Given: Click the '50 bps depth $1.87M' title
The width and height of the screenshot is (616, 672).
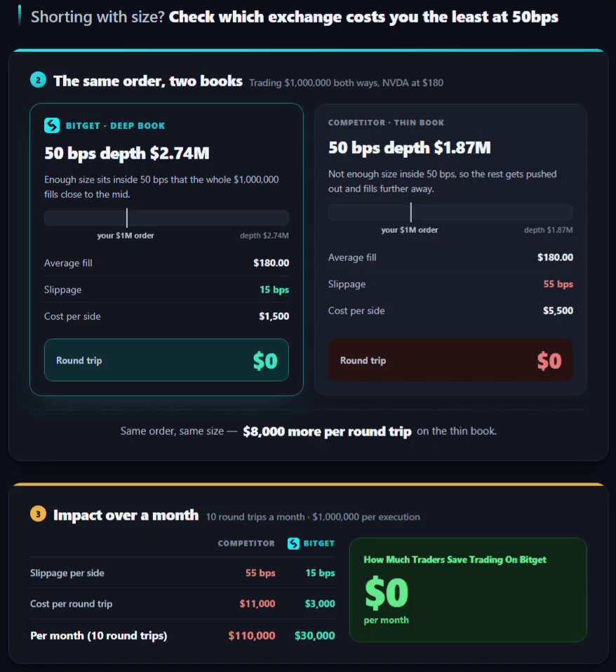Looking at the screenshot, I should coord(410,147).
